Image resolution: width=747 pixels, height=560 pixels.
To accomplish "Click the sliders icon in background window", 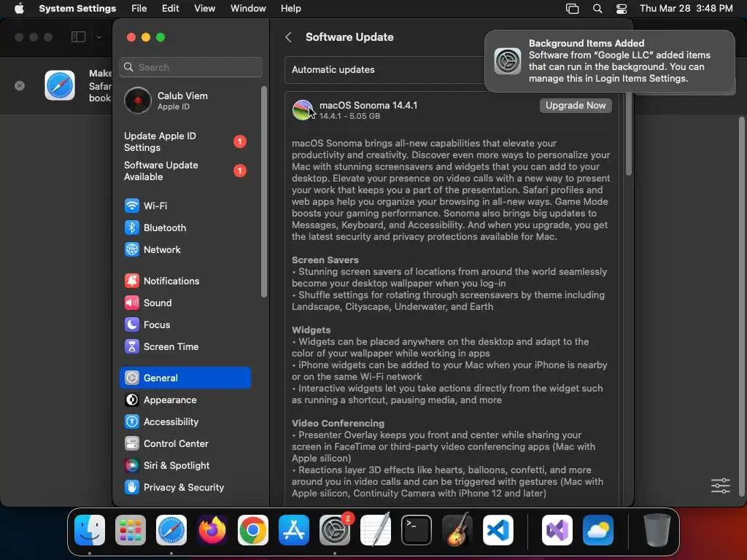I will click(x=720, y=486).
